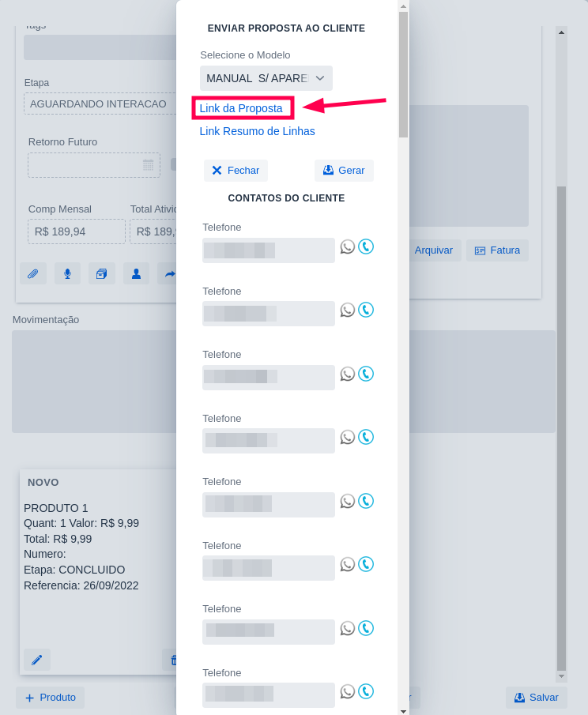Click phone call icon beside first Telefone field

click(x=366, y=246)
